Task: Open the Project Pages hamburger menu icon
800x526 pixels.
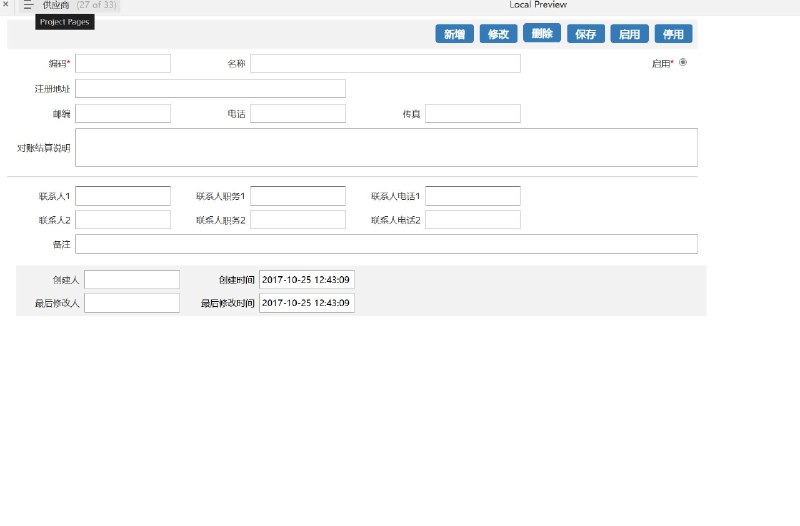Action: pyautogui.click(x=28, y=5)
